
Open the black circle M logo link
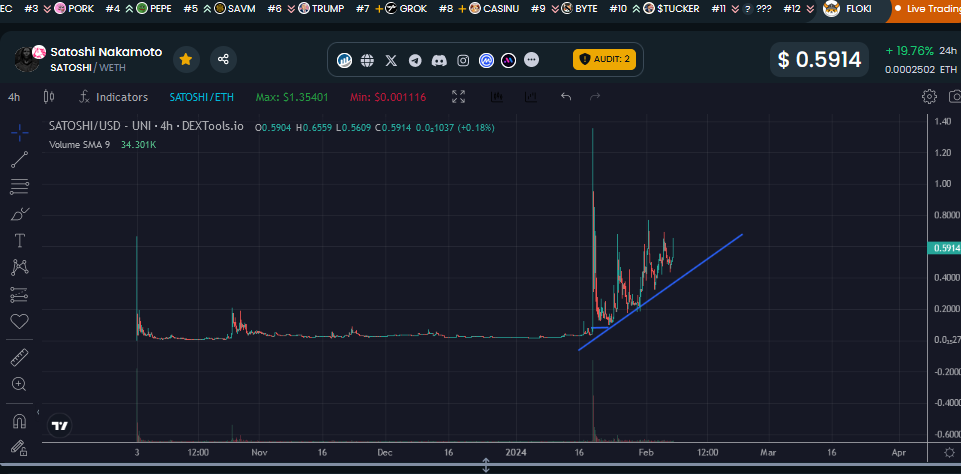(x=509, y=60)
